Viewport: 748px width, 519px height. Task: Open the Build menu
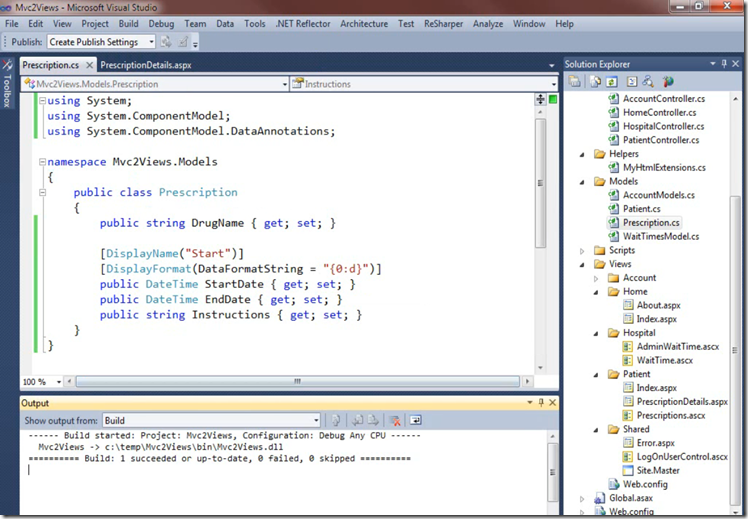(128, 24)
